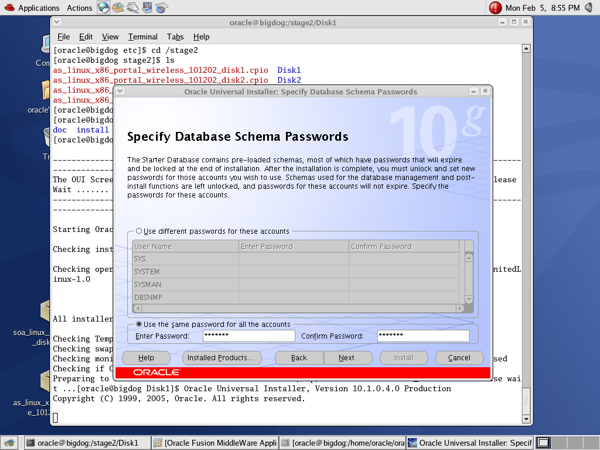Click the User Name column header
The height and width of the screenshot is (450, 600).
click(185, 246)
